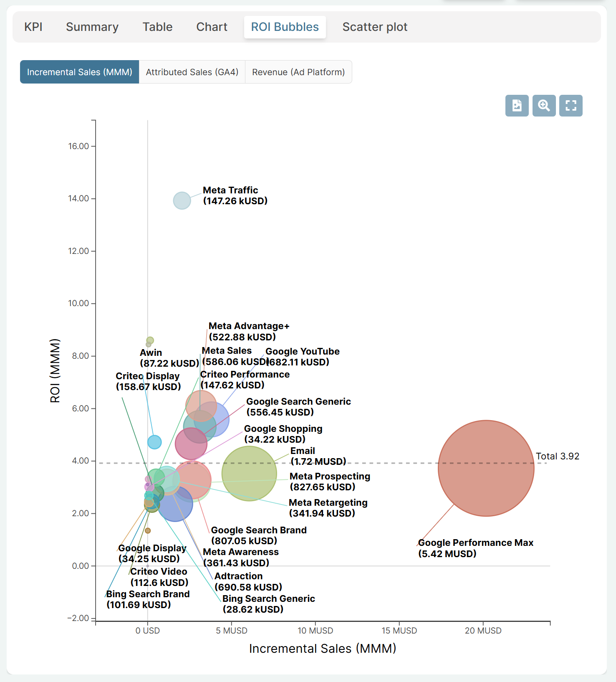Select Incremental Sales (MMM) metric option
Image resolution: width=616 pixels, height=682 pixels.
pos(79,72)
